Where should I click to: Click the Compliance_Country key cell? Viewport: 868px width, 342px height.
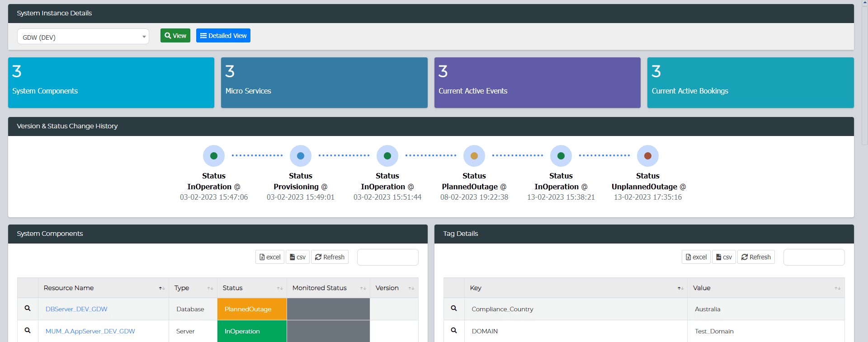pos(576,309)
